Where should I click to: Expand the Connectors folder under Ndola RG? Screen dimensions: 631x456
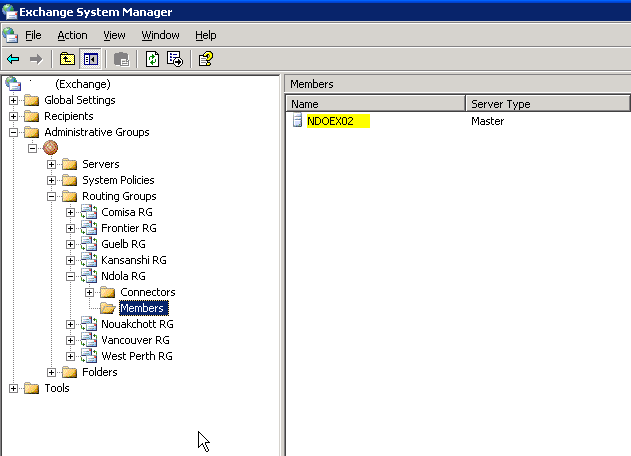coord(89,293)
